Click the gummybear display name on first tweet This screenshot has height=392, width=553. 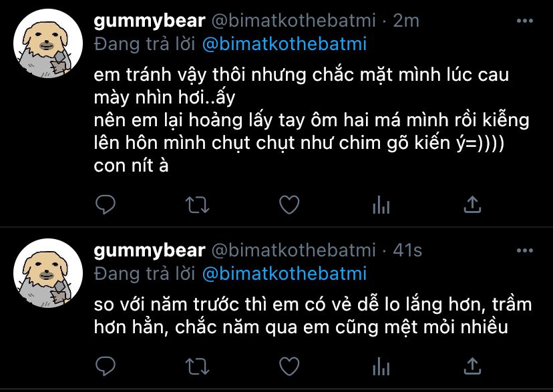tap(150, 21)
